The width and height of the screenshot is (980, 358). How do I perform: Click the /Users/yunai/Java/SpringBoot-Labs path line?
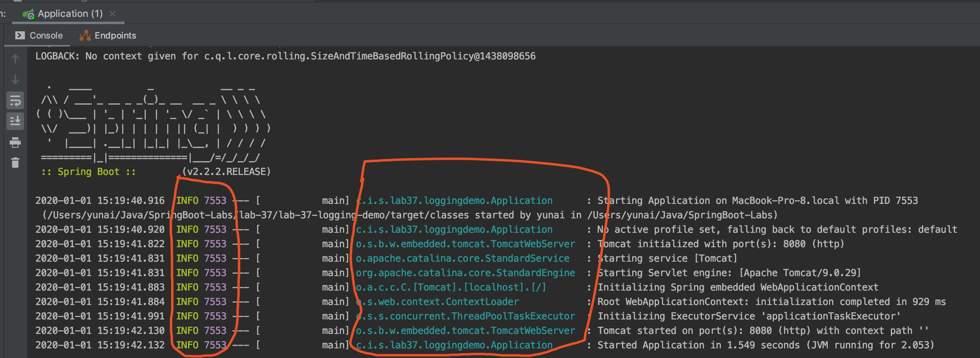click(410, 215)
